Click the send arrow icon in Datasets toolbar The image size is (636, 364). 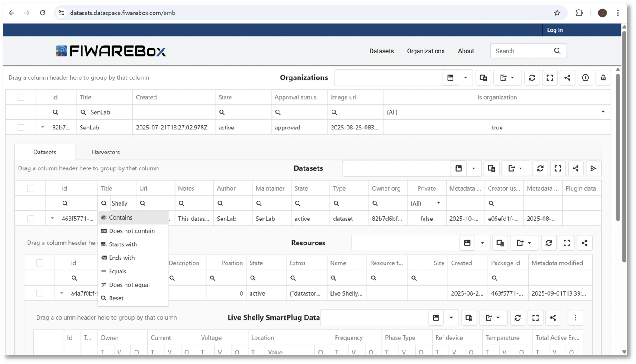click(x=593, y=168)
